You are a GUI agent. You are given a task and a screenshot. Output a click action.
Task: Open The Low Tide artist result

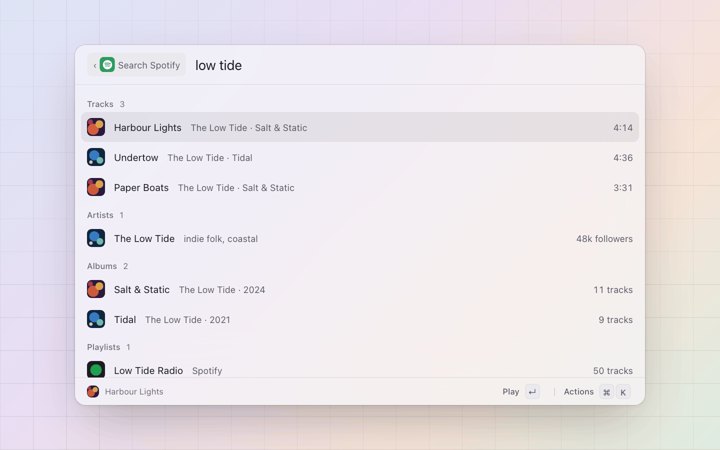point(360,238)
